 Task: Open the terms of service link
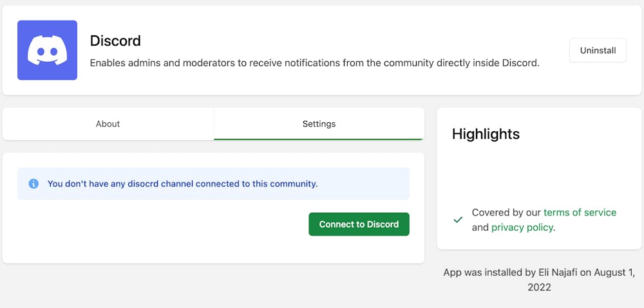(x=580, y=212)
